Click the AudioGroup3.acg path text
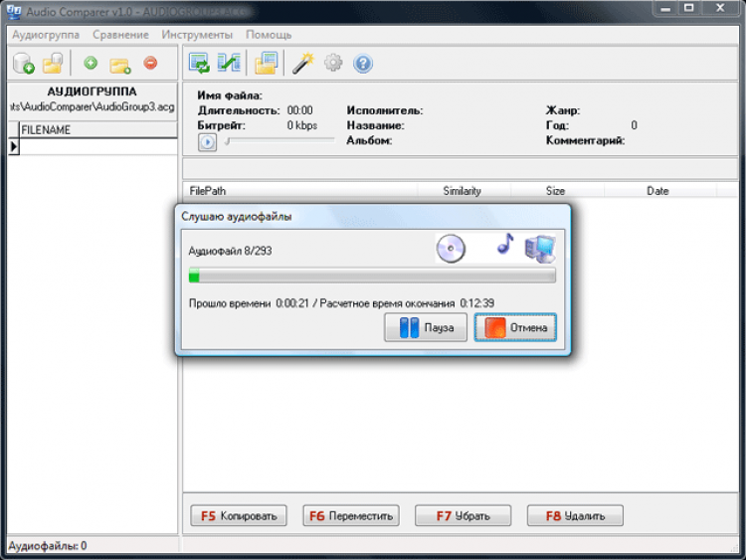746x560 pixels. (93, 107)
